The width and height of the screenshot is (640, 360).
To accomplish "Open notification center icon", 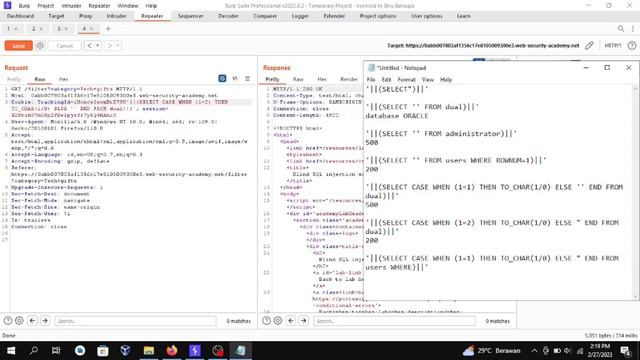I will 625,351.
